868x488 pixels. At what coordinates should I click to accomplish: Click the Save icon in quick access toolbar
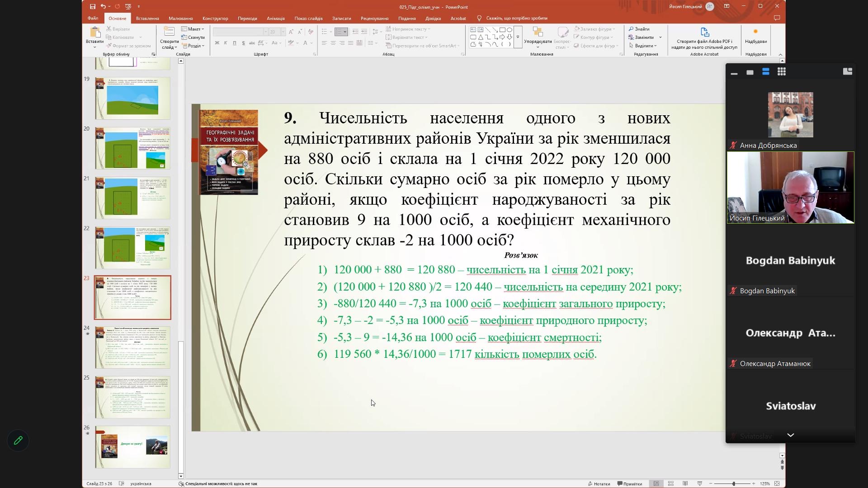click(x=92, y=6)
